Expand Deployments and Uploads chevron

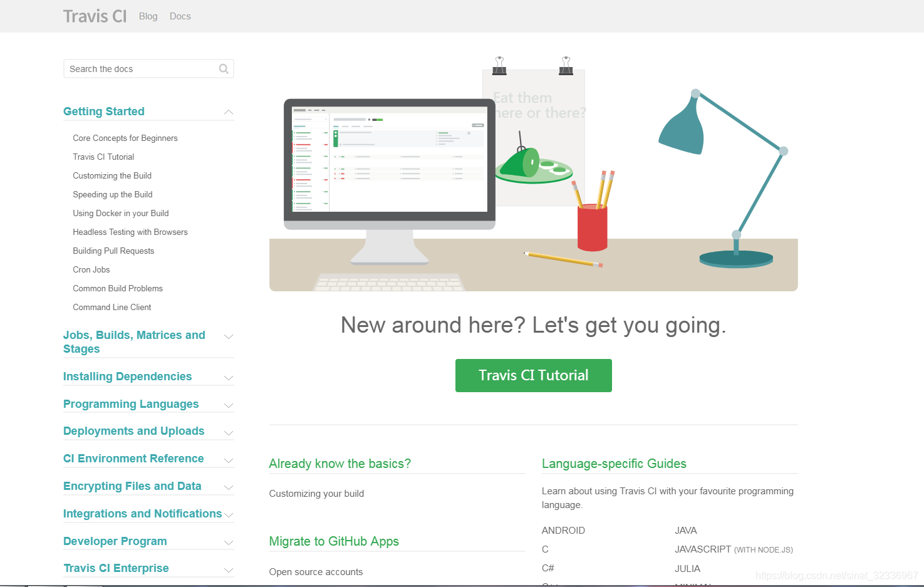click(229, 433)
